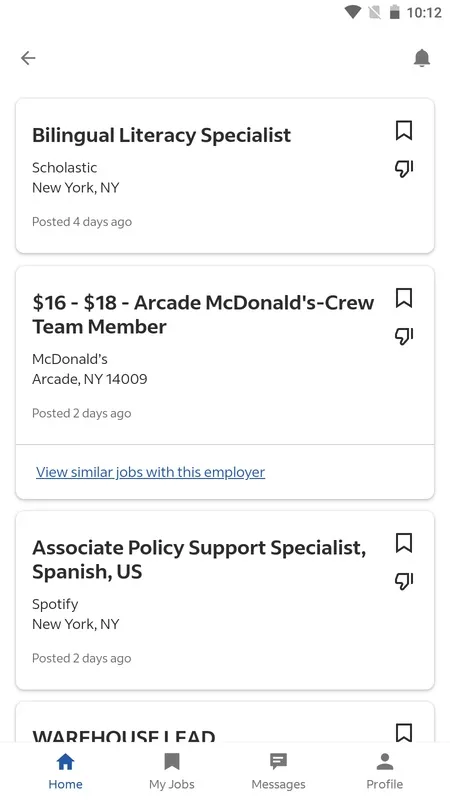Tap the Warehouse Lead job card

(225, 722)
